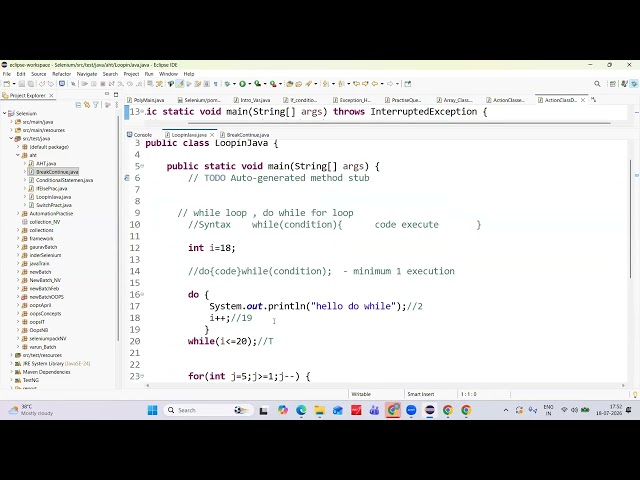640x480 pixels.
Task: Expand src/main/java folder
Action: 11,122
